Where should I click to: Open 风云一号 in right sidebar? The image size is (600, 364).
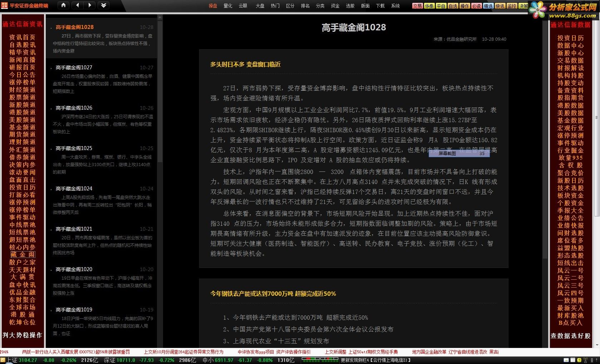pos(570,270)
